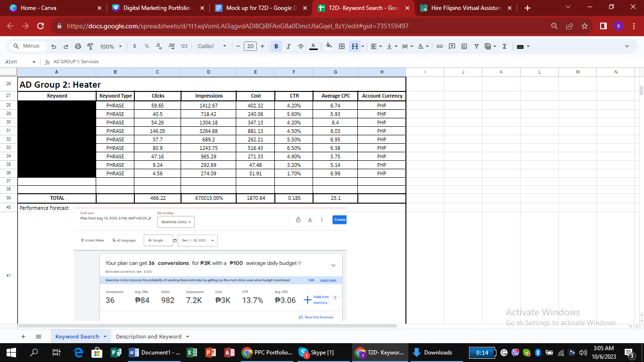This screenshot has height=362, width=644.
Task: Toggle strikethrough formatting
Action: pyautogui.click(x=301, y=46)
